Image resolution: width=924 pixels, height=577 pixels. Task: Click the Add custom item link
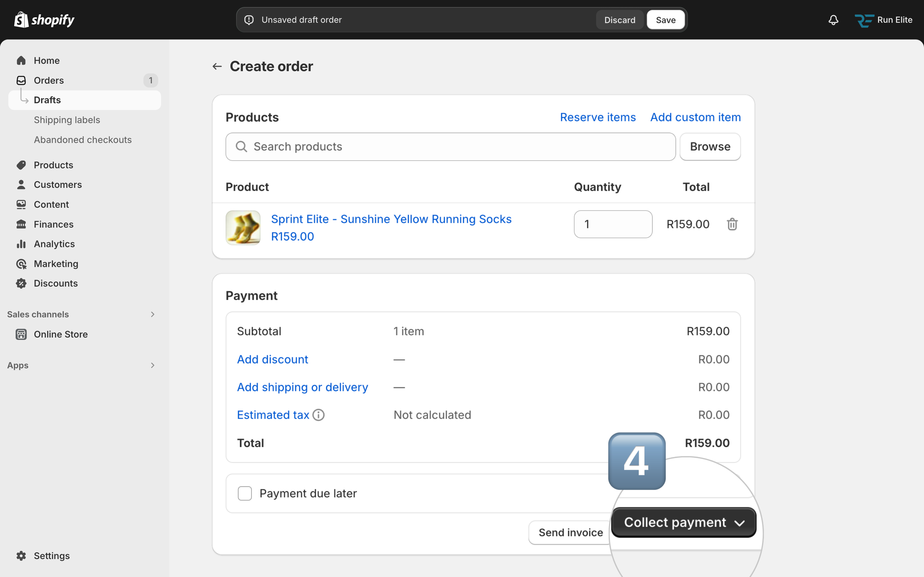695,117
